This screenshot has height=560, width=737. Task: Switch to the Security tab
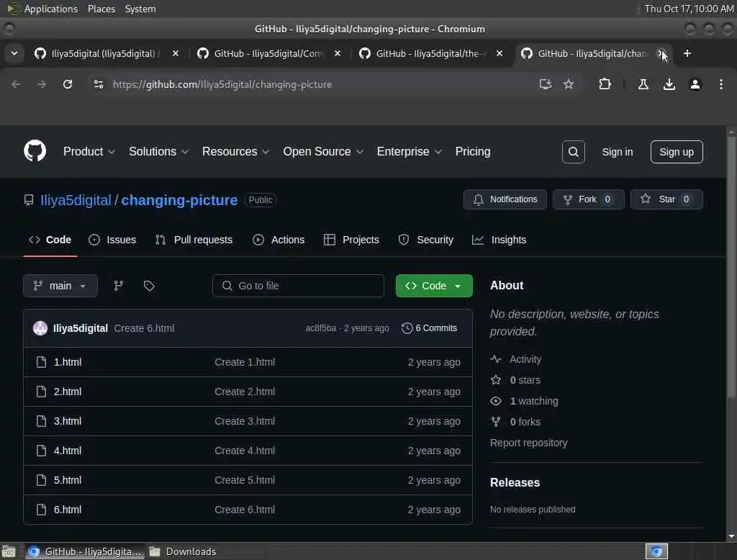(x=426, y=240)
